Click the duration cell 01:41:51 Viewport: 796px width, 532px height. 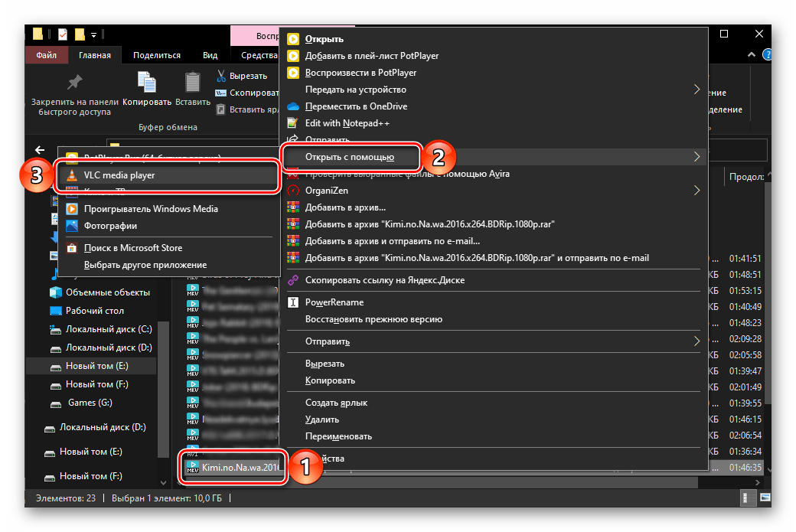click(745, 259)
